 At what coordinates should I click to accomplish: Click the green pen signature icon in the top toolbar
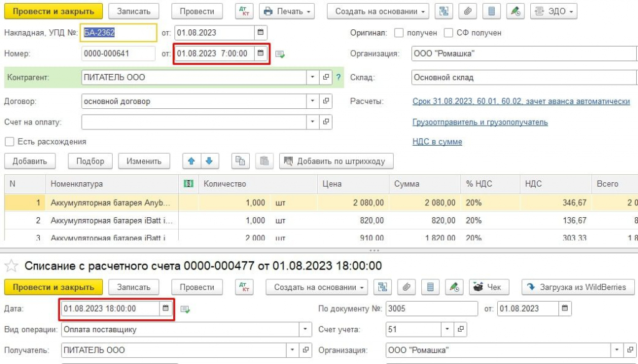pos(515,11)
